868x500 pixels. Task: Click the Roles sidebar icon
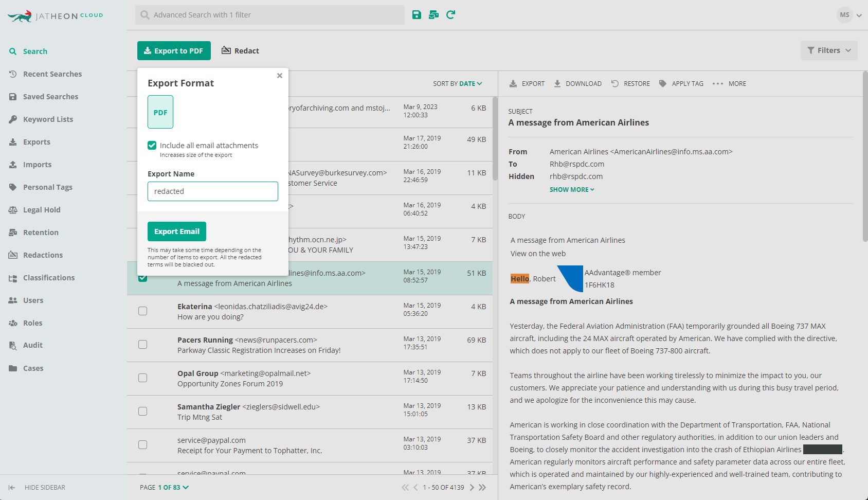(x=13, y=323)
